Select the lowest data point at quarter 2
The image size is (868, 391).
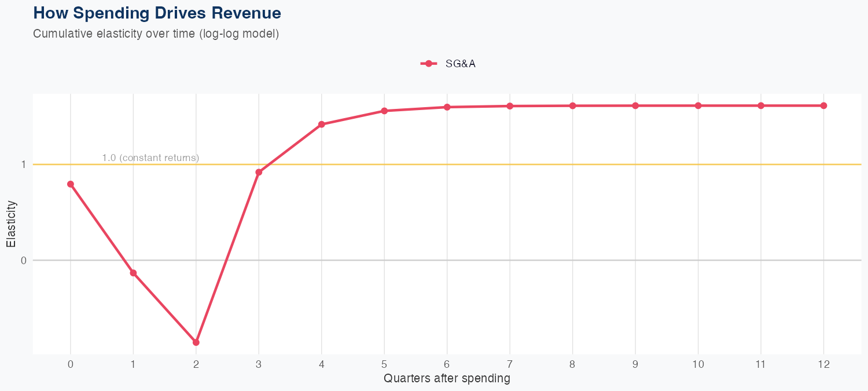pos(196,342)
